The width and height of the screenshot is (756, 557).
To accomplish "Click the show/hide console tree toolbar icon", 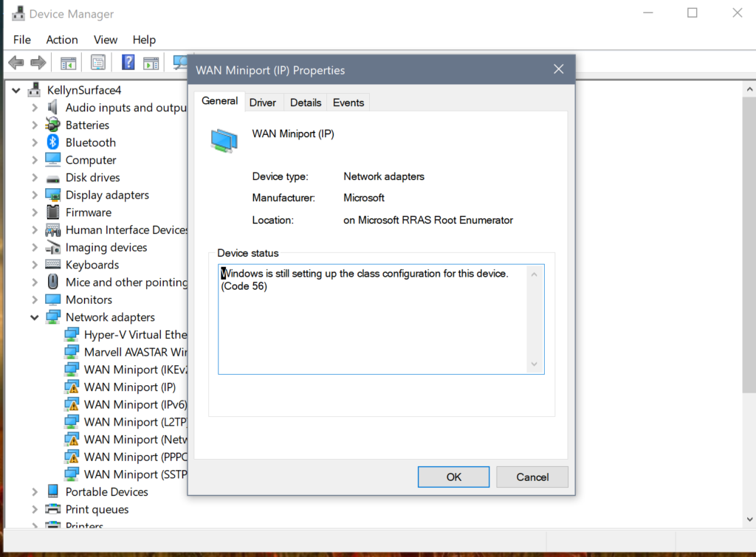I will click(x=69, y=63).
